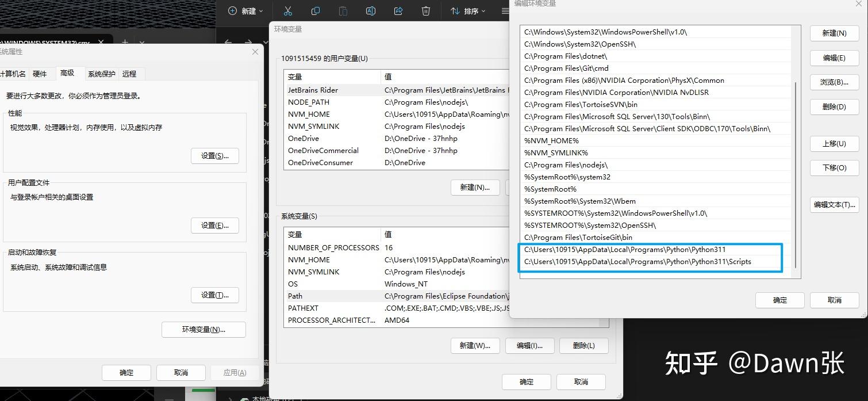Click 删除(D) in 编辑环境变量 dialog
The height and width of the screenshot is (401, 868).
tap(834, 107)
